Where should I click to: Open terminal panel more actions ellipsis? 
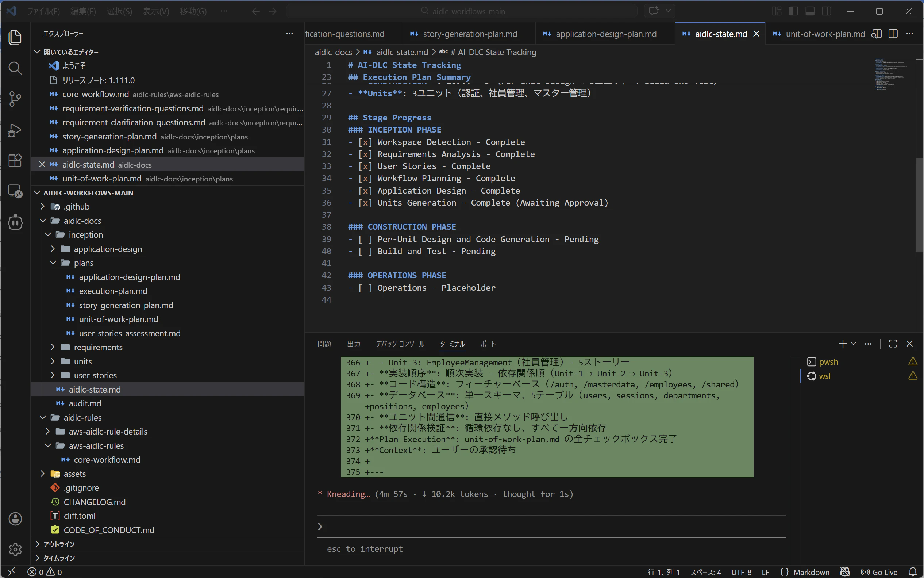868,344
